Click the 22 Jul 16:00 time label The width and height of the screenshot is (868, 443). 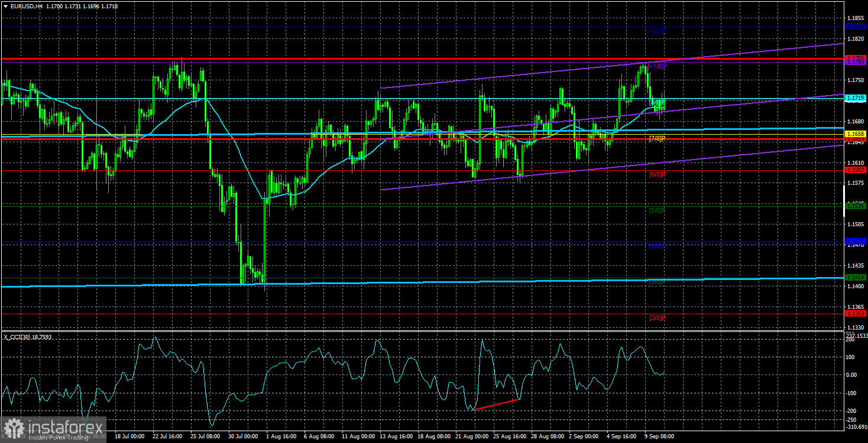[x=168, y=437]
